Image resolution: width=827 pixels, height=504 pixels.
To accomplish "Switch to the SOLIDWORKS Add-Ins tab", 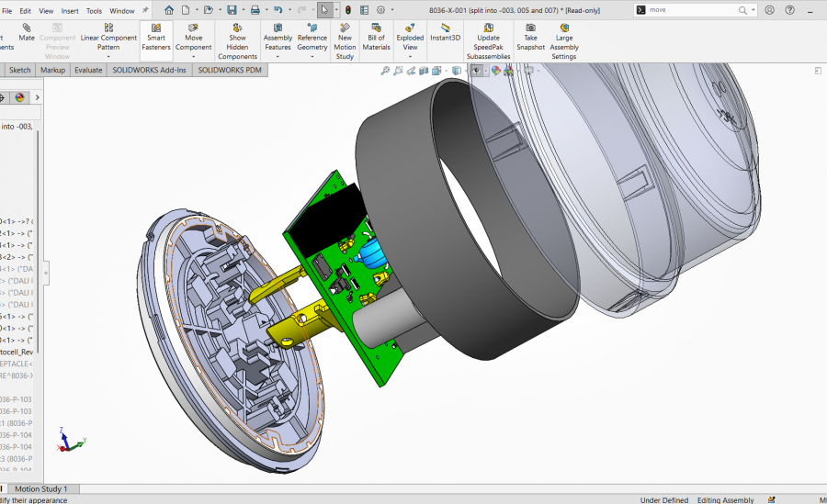I will pyautogui.click(x=149, y=70).
